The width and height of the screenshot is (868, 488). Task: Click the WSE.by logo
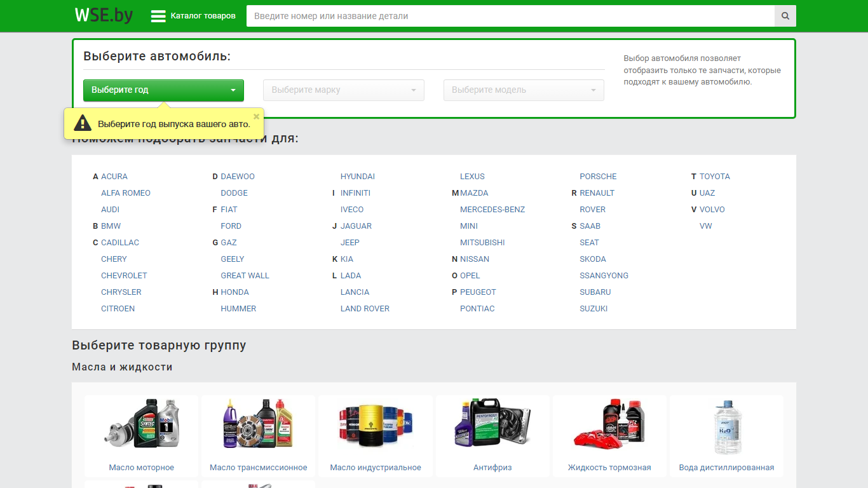click(104, 15)
